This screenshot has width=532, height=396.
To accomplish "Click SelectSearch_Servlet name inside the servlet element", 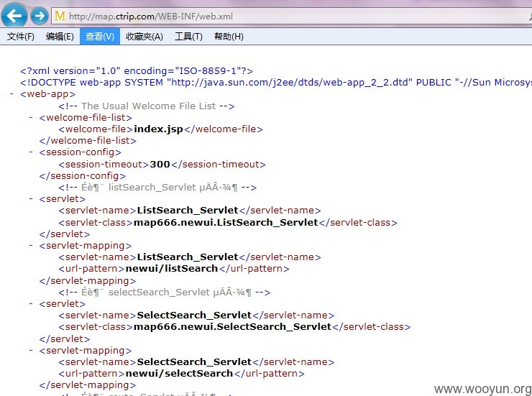I will tap(194, 316).
